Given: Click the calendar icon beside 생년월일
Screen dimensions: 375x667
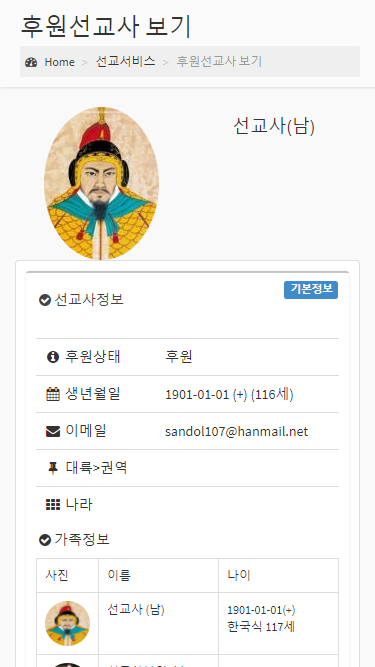Looking at the screenshot, I should click(x=53, y=394).
